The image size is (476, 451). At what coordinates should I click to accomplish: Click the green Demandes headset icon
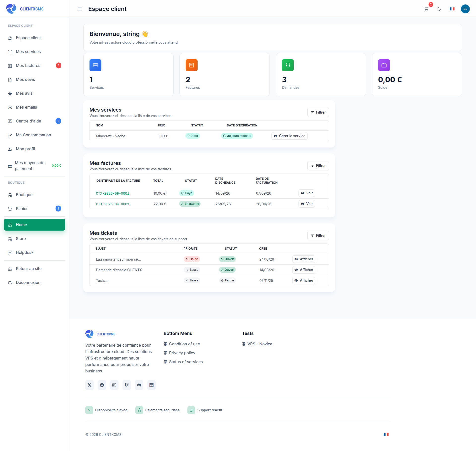pyautogui.click(x=288, y=65)
